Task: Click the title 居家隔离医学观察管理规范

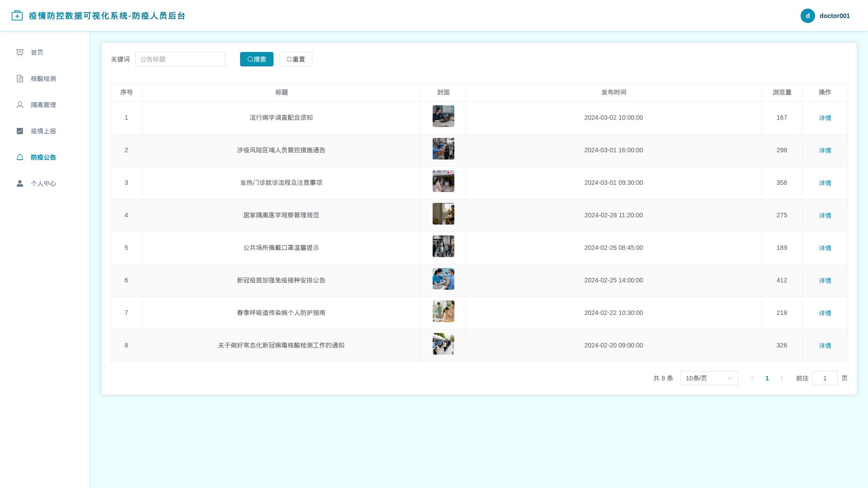Action: coord(281,215)
